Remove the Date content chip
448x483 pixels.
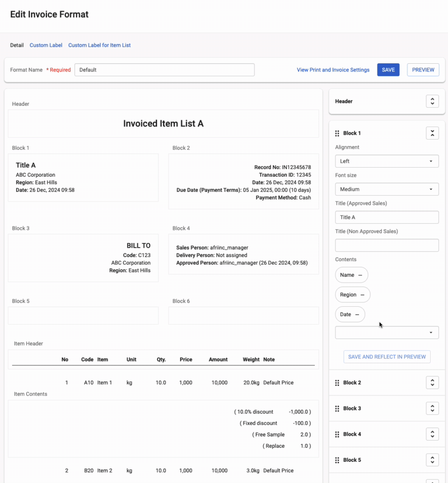coord(357,314)
